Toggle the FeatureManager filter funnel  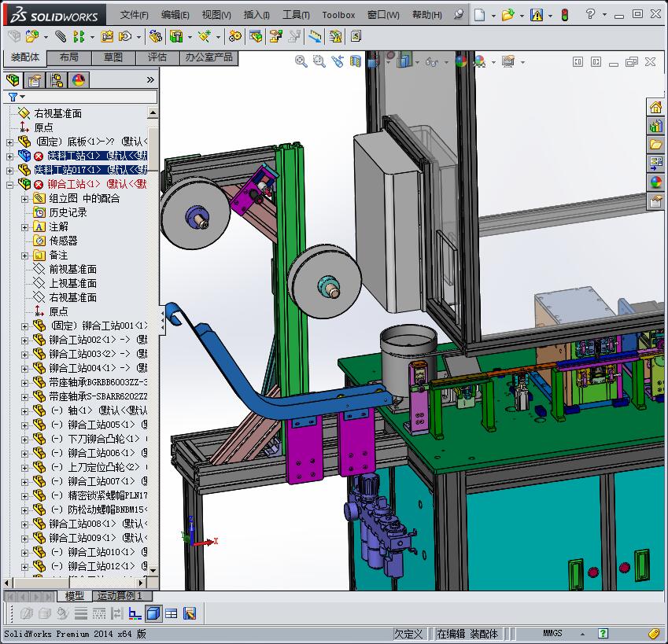click(x=14, y=95)
